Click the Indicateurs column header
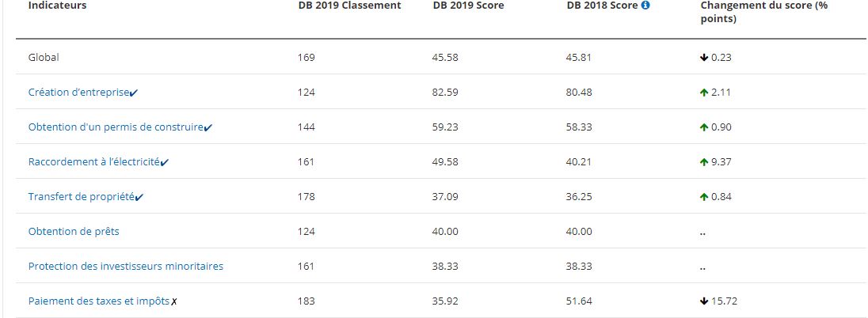 pos(57,6)
